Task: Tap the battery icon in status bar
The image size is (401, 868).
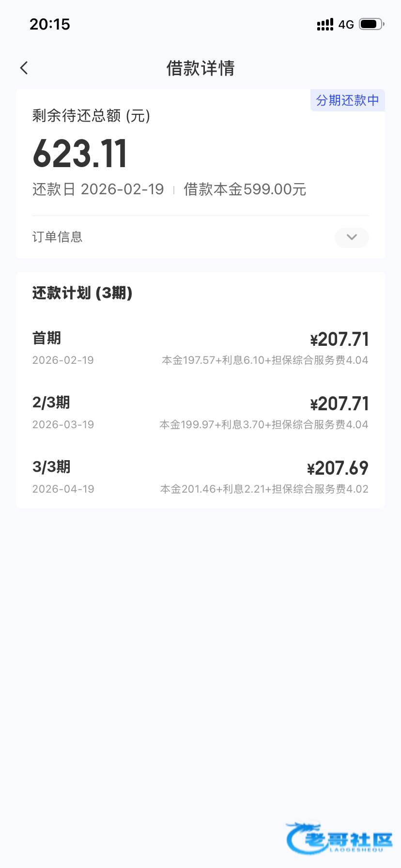Action: (x=371, y=24)
